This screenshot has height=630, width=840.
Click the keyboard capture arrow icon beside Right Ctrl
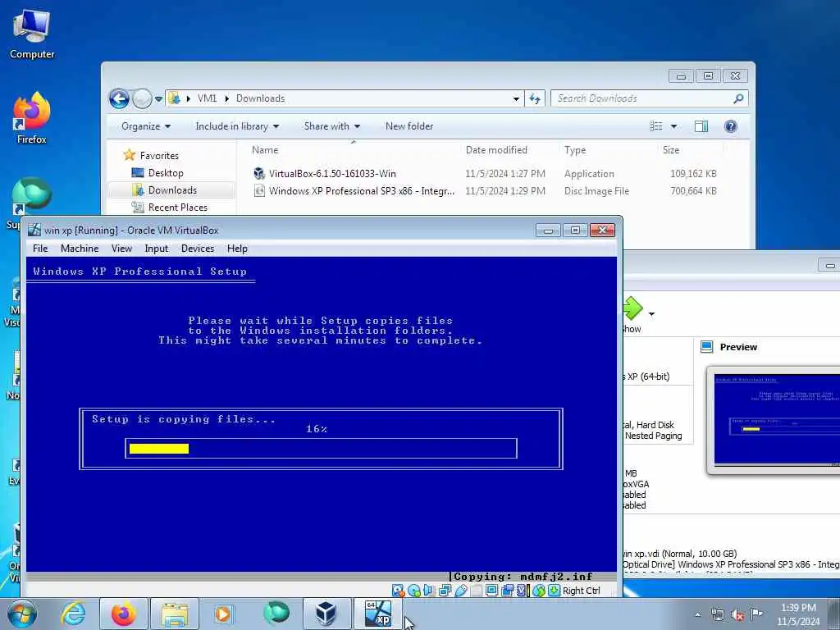coord(554,591)
